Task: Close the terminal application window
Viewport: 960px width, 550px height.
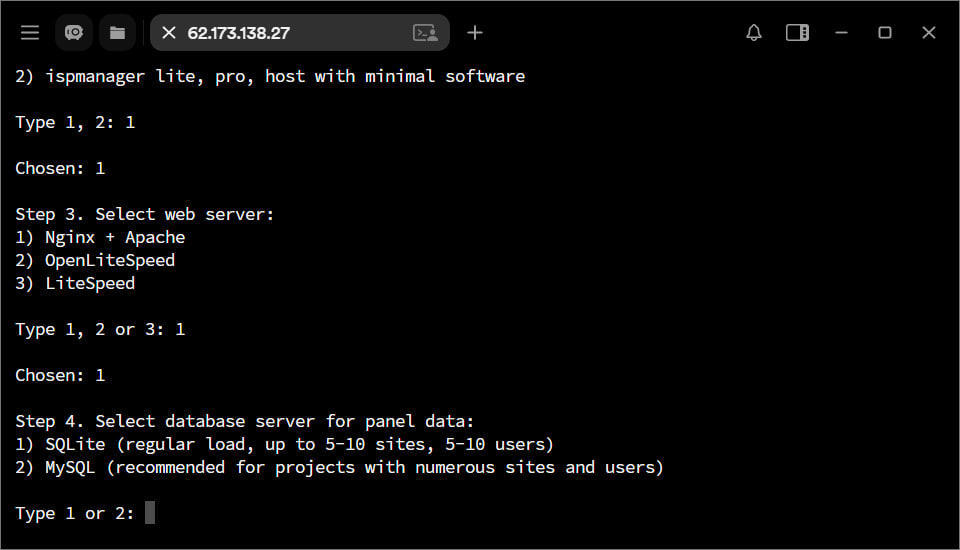Action: click(929, 33)
